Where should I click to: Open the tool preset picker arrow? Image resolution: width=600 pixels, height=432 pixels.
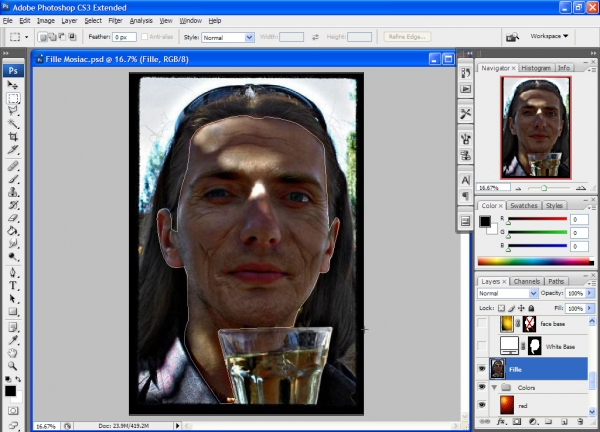coord(26,37)
